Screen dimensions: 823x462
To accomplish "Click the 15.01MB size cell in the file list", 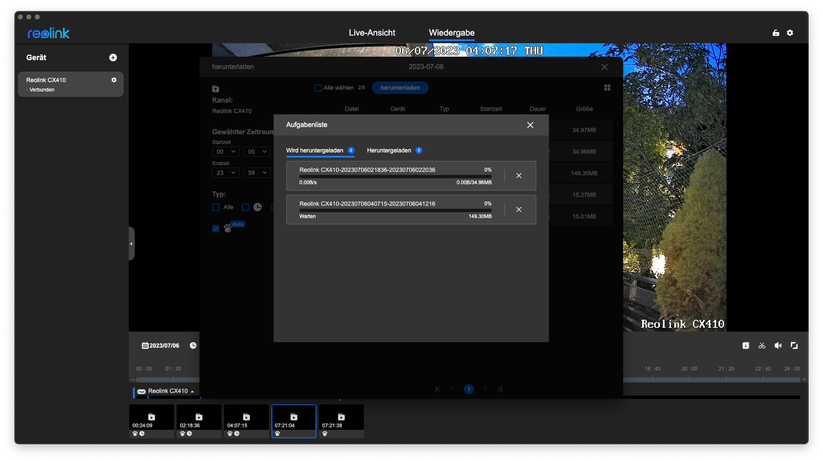I will (584, 216).
